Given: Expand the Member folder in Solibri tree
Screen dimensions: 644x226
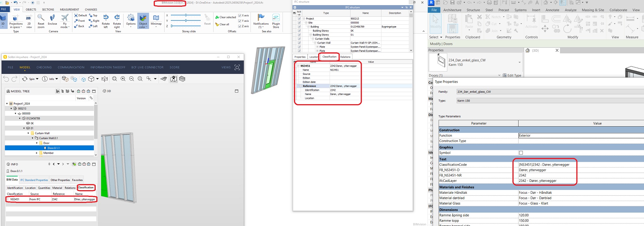Looking at the screenshot, I should [37, 153].
